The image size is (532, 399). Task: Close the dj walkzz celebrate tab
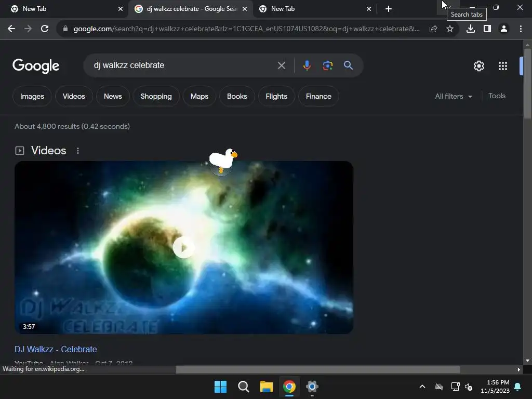coord(245,9)
